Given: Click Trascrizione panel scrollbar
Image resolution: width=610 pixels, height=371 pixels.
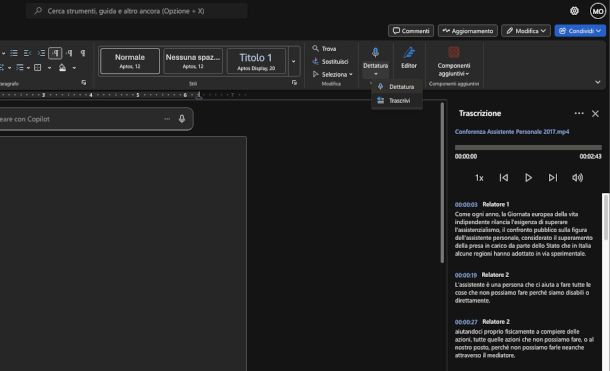Looking at the screenshot, I should coord(605,217).
